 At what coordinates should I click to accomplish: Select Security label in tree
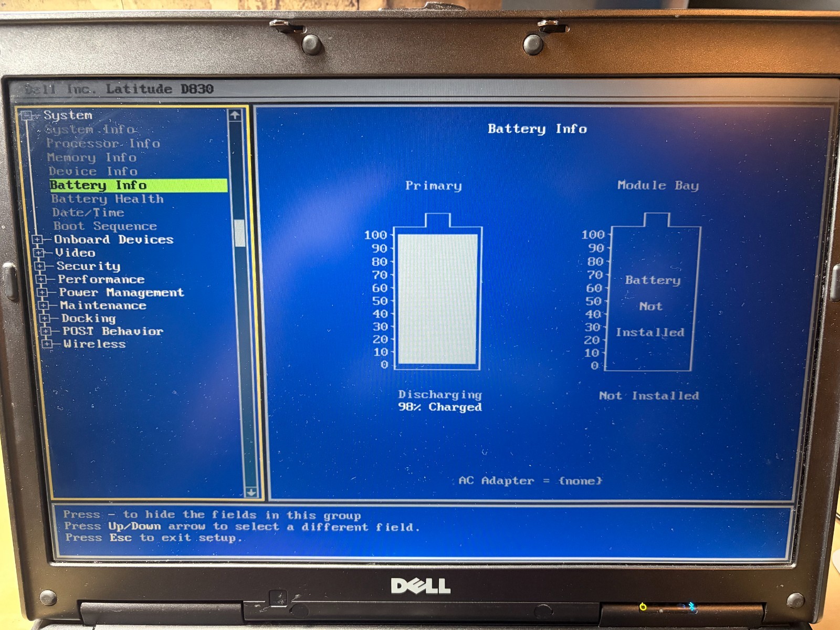[89, 266]
